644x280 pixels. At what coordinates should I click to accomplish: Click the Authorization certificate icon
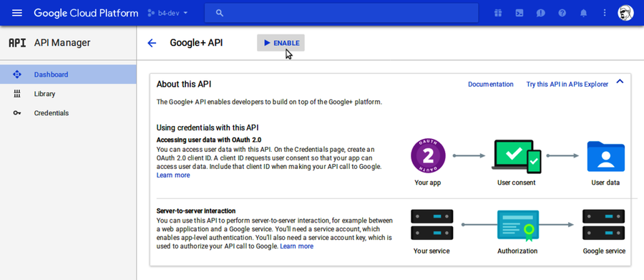coord(518,226)
